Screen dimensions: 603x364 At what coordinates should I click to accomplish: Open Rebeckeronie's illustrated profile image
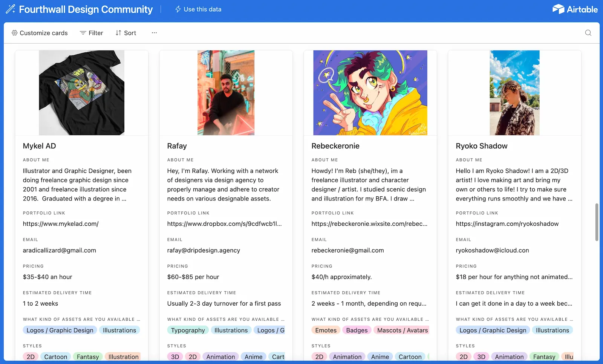pos(370,93)
